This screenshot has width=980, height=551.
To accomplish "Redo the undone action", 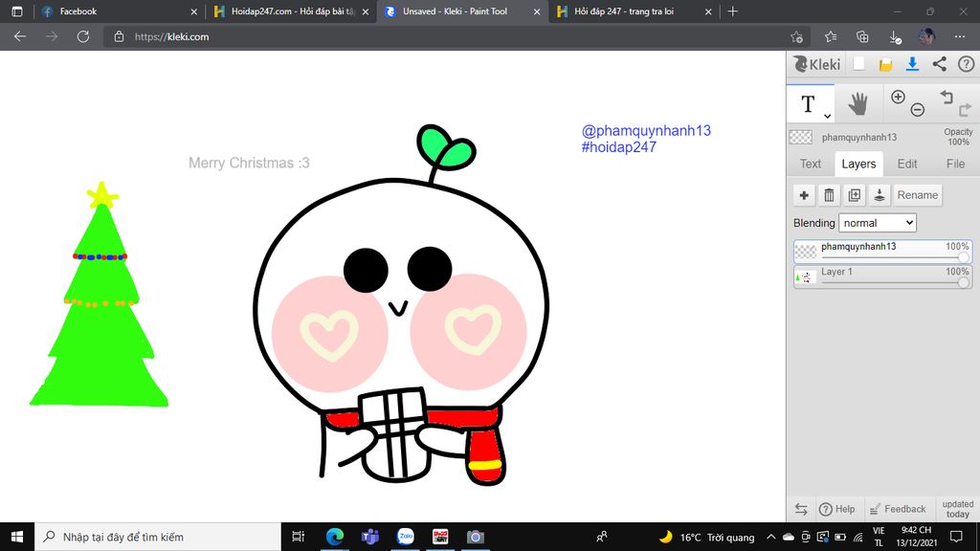I will 965,110.
